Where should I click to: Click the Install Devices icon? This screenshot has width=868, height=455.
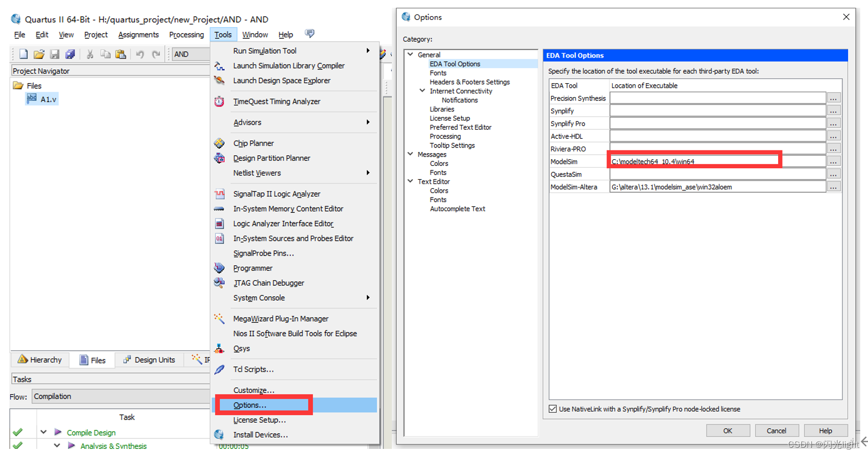tap(219, 435)
